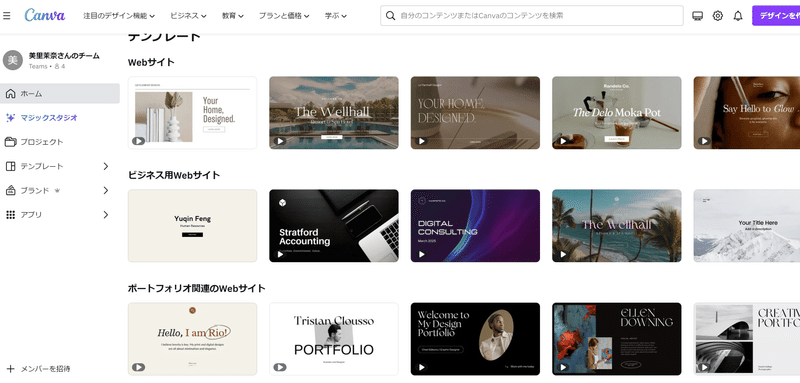
Task: Click the Canva content search field
Action: [532, 16]
